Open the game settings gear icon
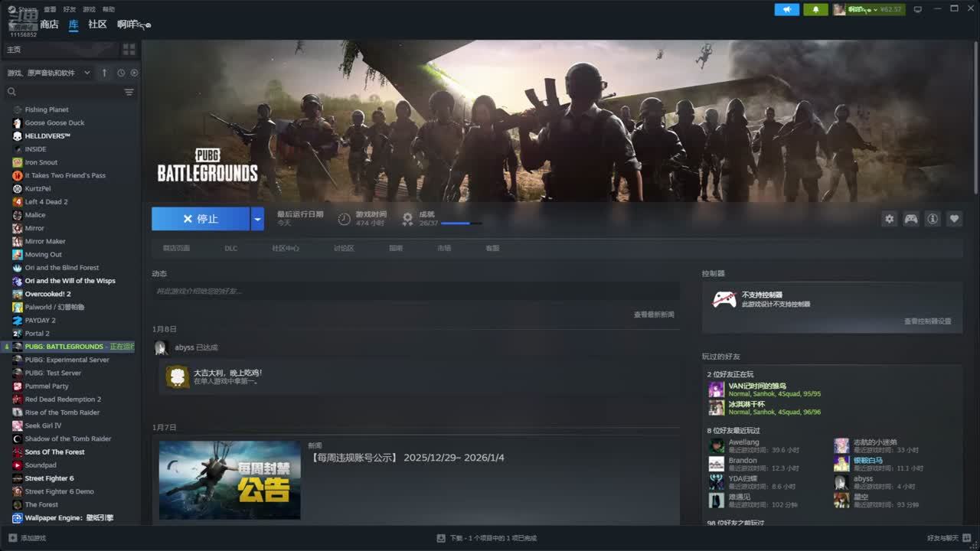The image size is (980, 551). pyautogui.click(x=889, y=219)
